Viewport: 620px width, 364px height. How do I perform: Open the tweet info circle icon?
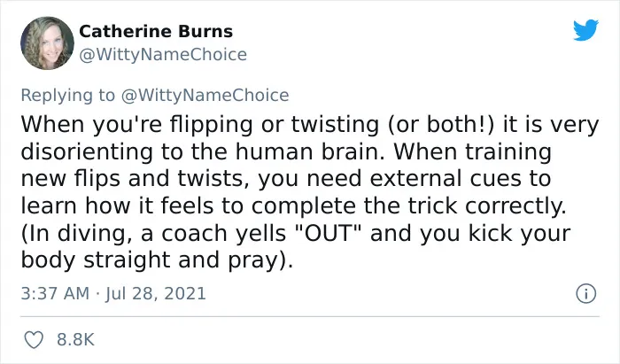point(586,294)
